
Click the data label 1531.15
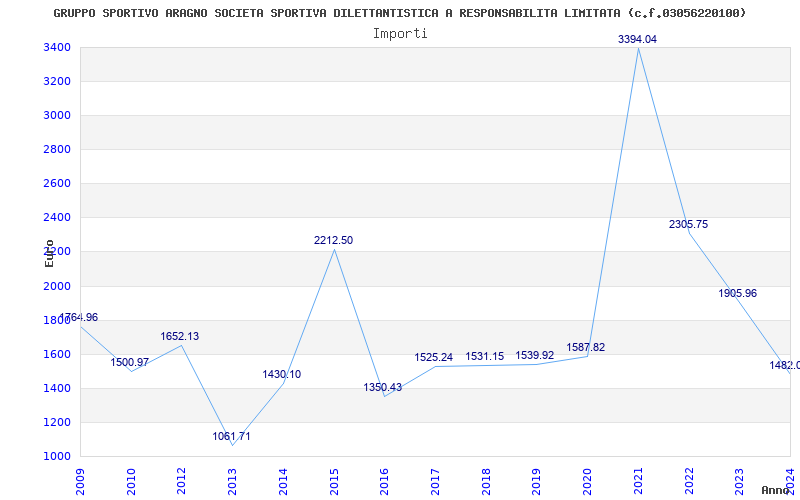(x=485, y=357)
